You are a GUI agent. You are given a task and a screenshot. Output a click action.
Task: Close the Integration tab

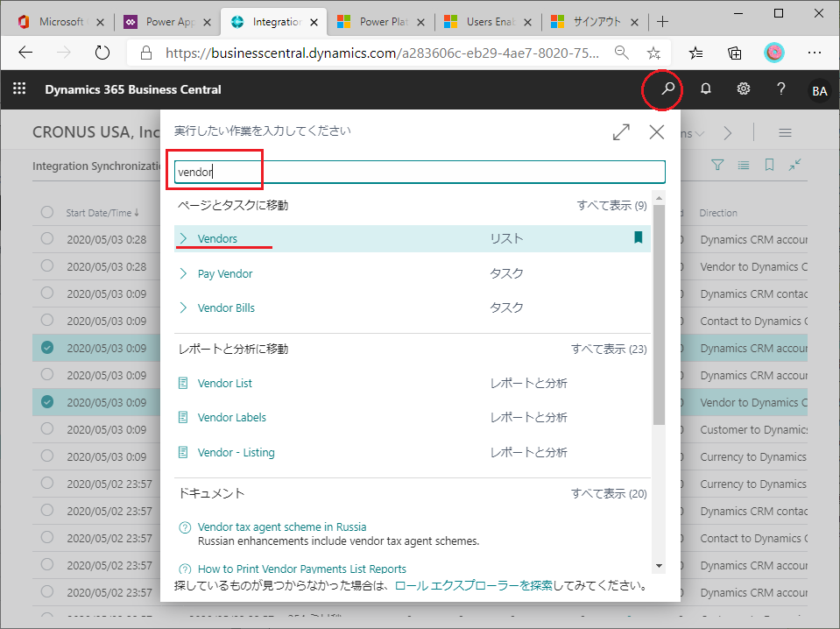coord(314,23)
